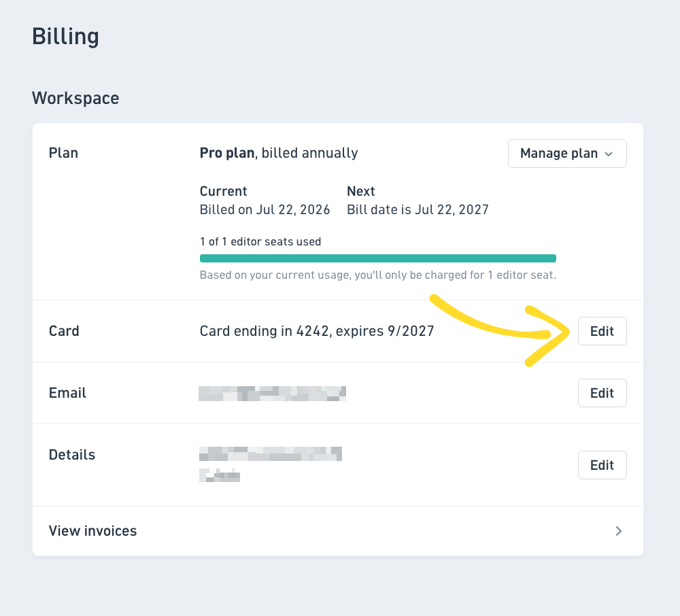Select the Billing page heading

coord(65,37)
